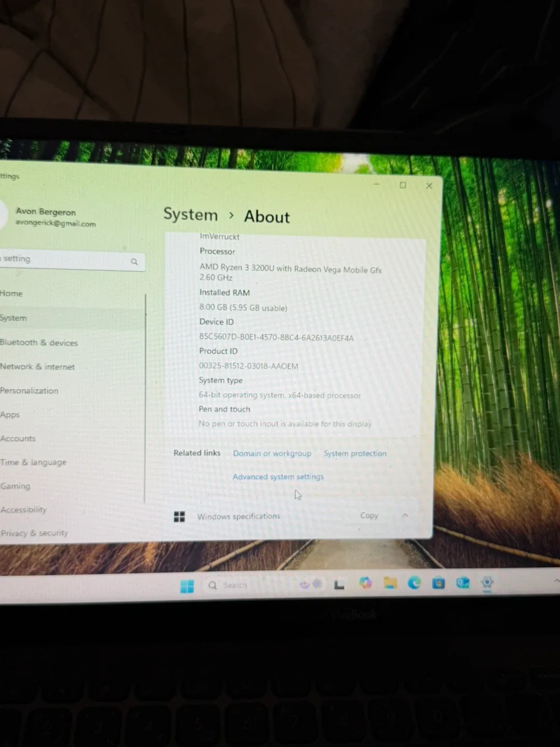The width and height of the screenshot is (560, 747).
Task: Open Copilot from the taskbar
Action: coord(365,584)
